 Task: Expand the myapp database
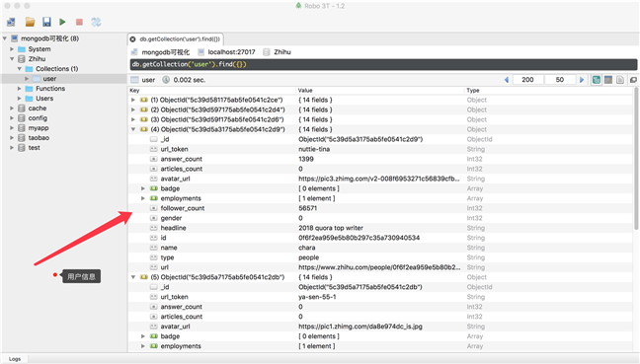click(12, 128)
